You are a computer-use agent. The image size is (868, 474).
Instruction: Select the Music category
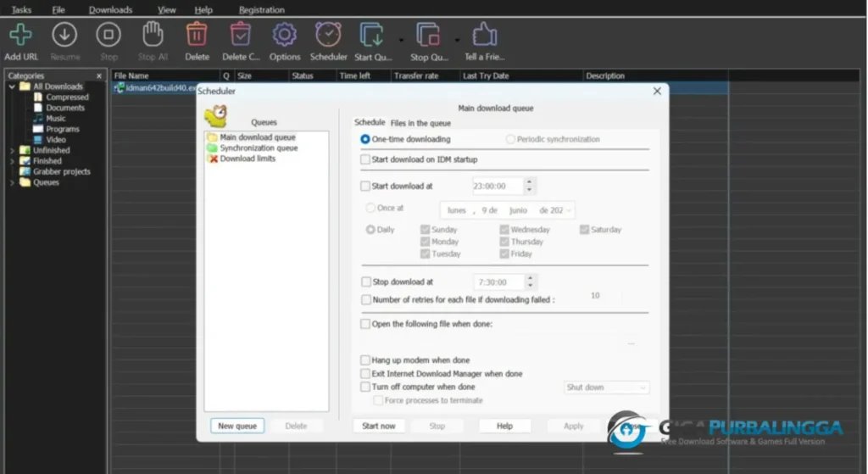tap(55, 119)
